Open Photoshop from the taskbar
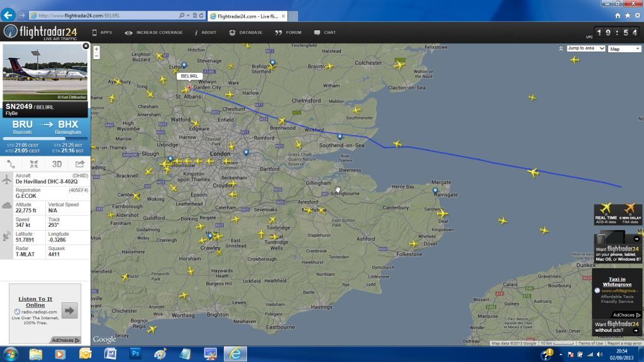This screenshot has height=362, width=644. click(x=135, y=354)
